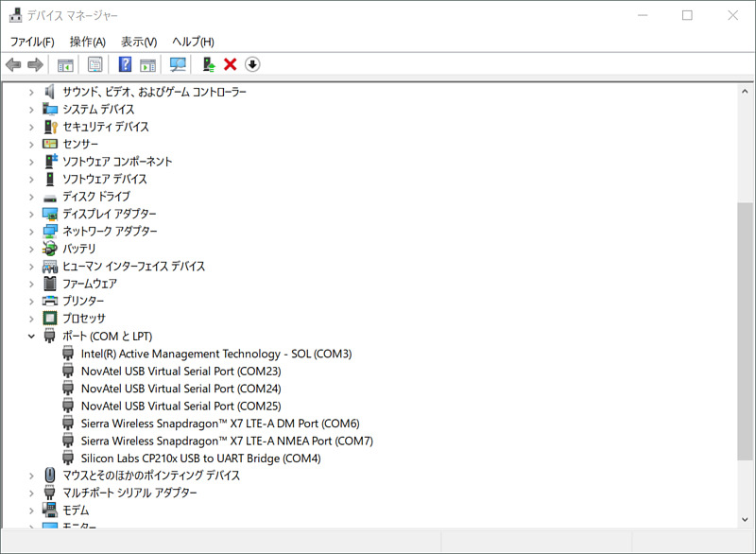Click the システム デバイス folder icon

tap(50, 110)
